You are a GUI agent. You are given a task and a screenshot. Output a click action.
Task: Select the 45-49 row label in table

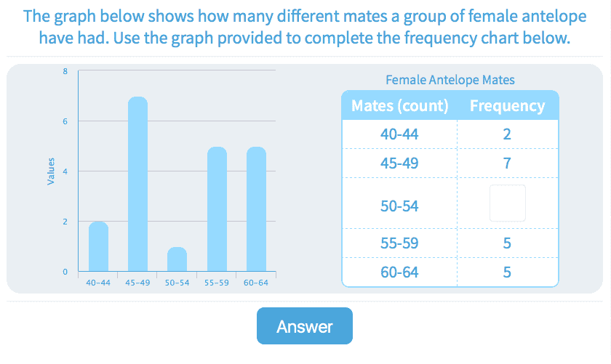(x=399, y=163)
